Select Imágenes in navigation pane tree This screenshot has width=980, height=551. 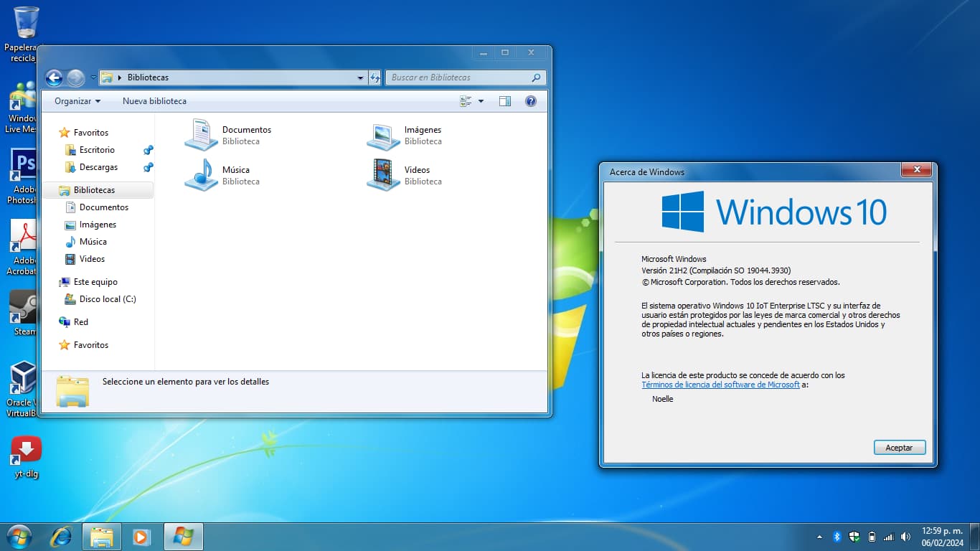coord(98,225)
